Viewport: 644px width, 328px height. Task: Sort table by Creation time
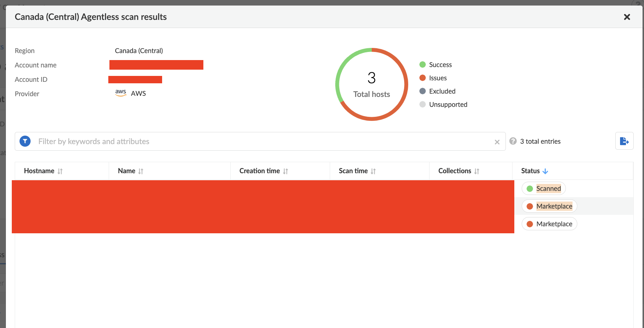tap(286, 171)
